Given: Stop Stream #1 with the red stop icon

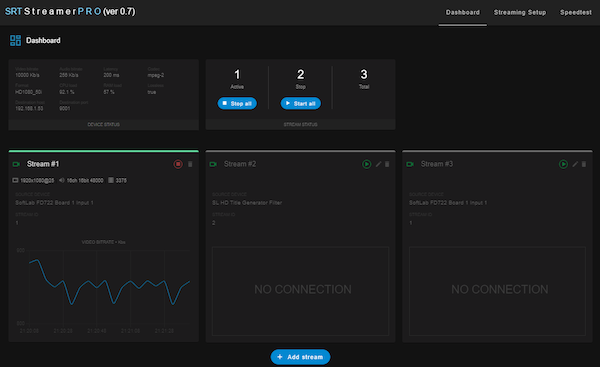Looking at the screenshot, I should coord(178,164).
